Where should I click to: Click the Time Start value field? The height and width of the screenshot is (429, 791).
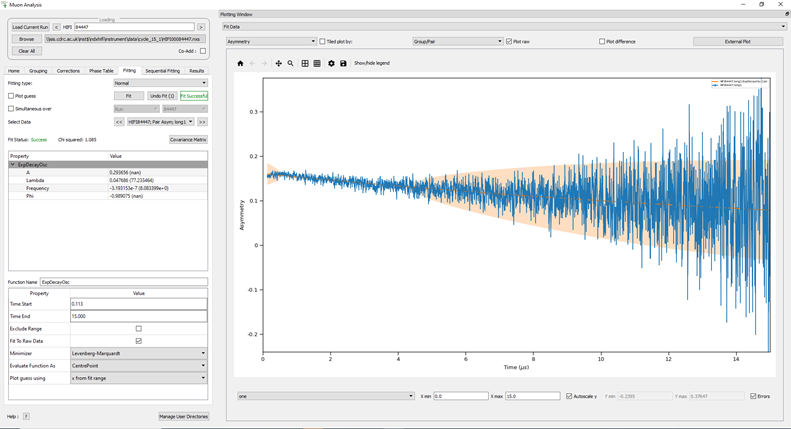[138, 304]
